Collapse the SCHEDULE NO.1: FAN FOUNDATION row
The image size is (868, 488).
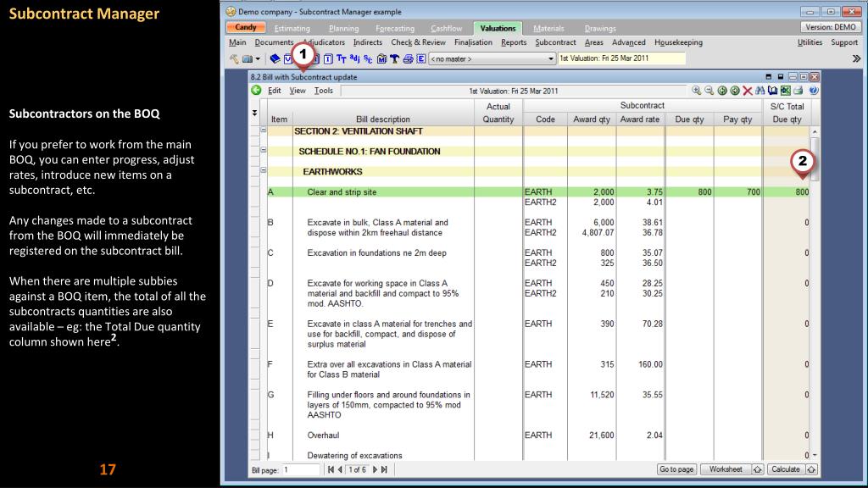pyautogui.click(x=264, y=150)
